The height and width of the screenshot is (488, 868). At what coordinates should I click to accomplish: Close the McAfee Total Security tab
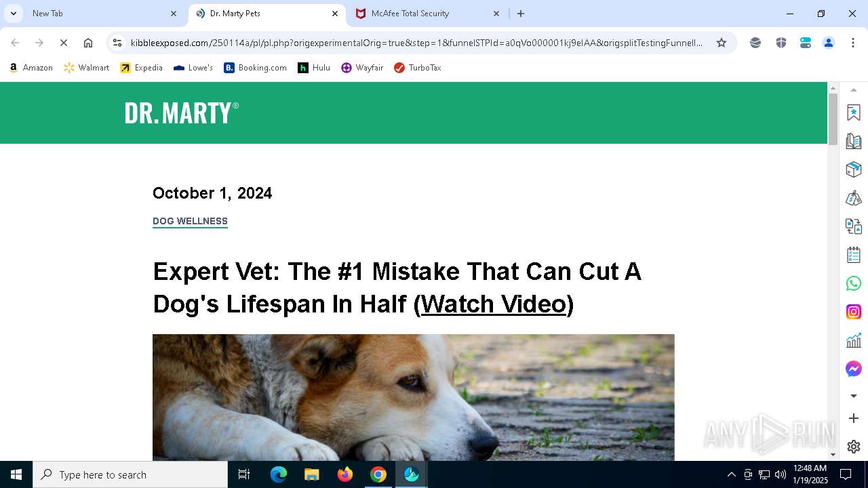(496, 14)
